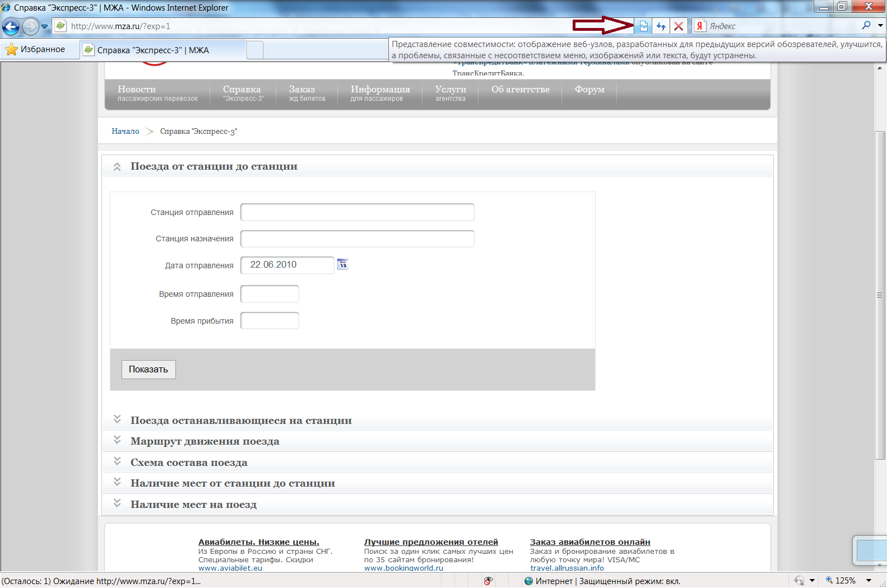The image size is (887, 588).
Task: Click the 'Станция отправления' input field
Action: click(x=357, y=212)
